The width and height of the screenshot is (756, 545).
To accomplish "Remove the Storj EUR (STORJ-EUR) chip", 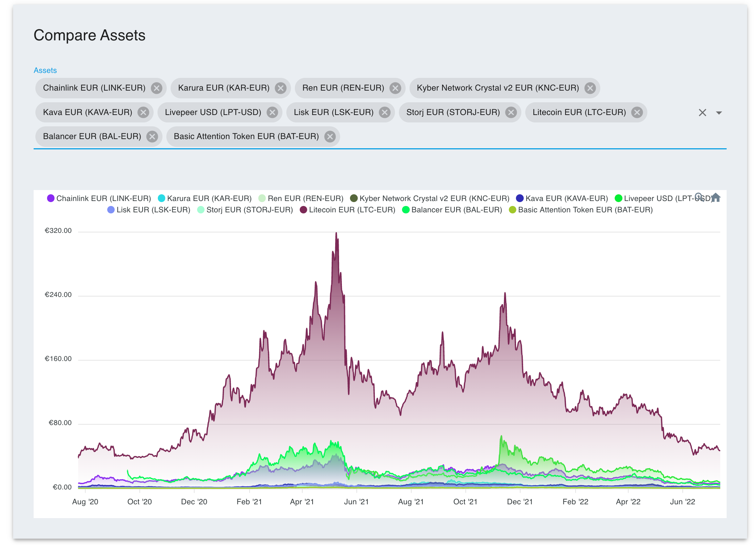I will (511, 113).
